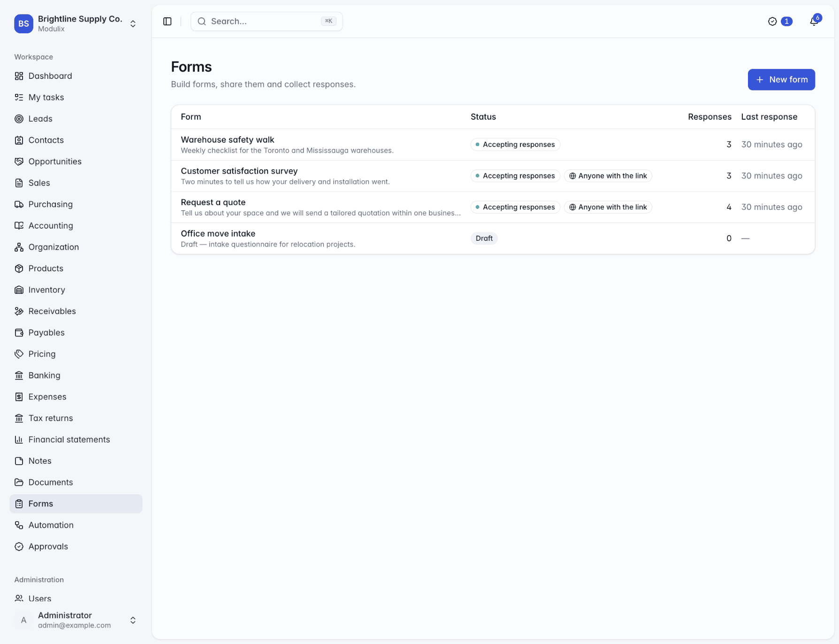Viewport: 839px width, 644px height.
Task: Open Accounting from the sidebar
Action: tap(76, 226)
